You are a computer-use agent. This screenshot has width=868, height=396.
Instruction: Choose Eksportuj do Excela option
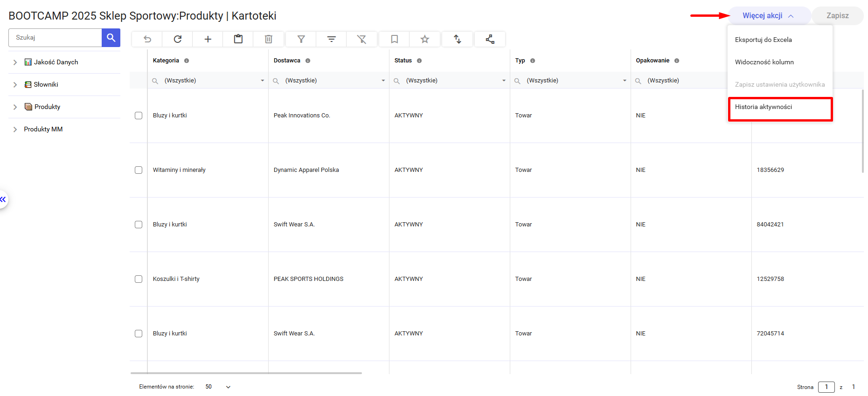tap(764, 40)
